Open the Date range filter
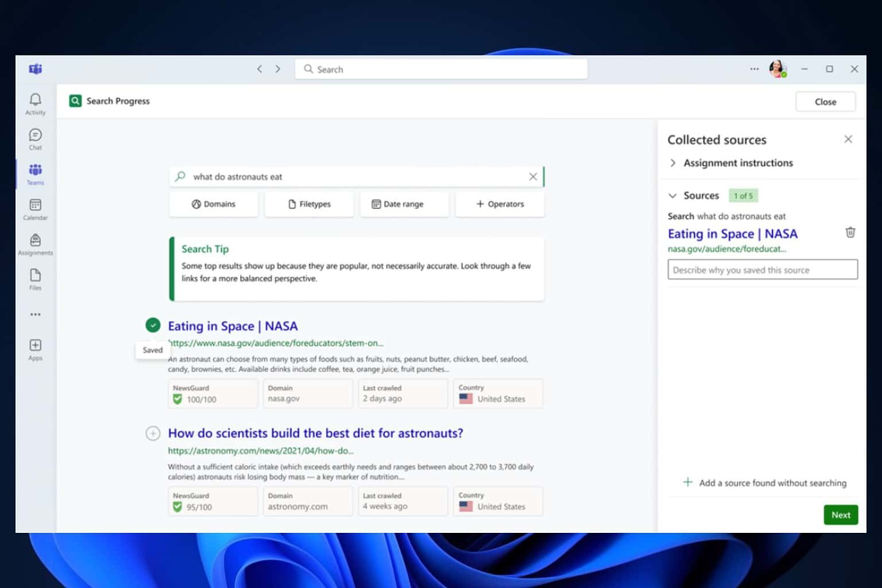Image resolution: width=882 pixels, height=588 pixels. pos(404,204)
